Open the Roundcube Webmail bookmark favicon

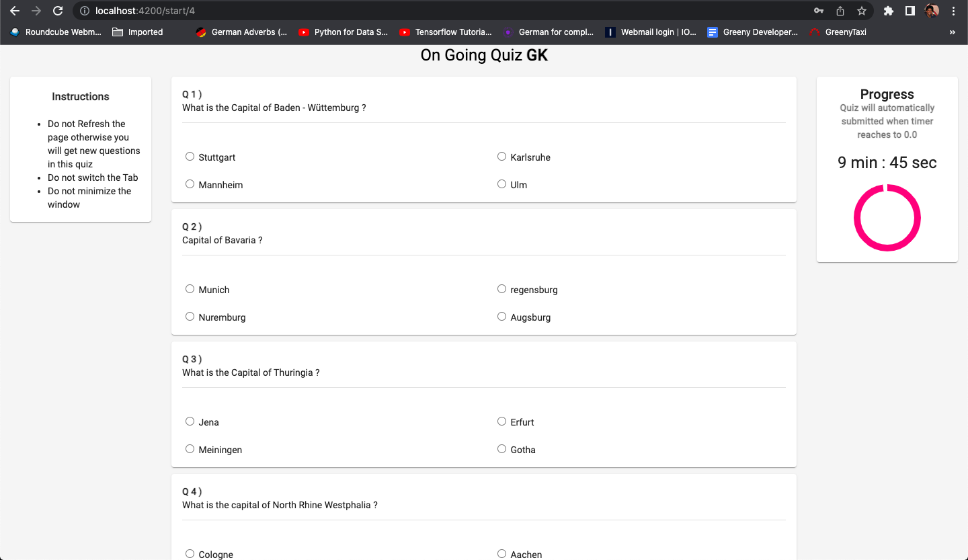pos(15,32)
